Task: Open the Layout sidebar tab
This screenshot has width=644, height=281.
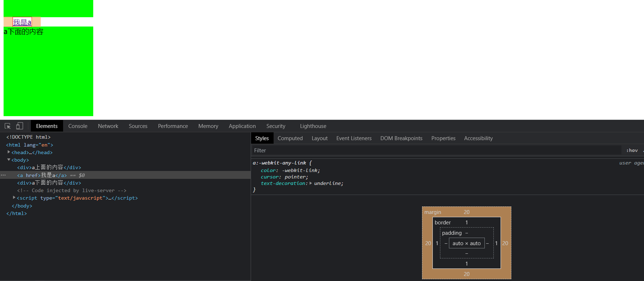Action: click(319, 138)
